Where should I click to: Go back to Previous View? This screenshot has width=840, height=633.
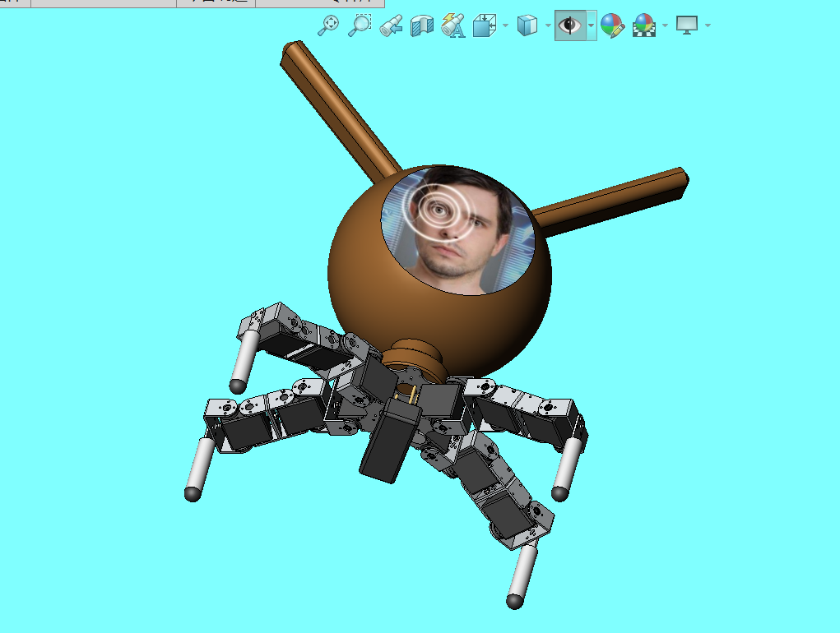point(391,25)
